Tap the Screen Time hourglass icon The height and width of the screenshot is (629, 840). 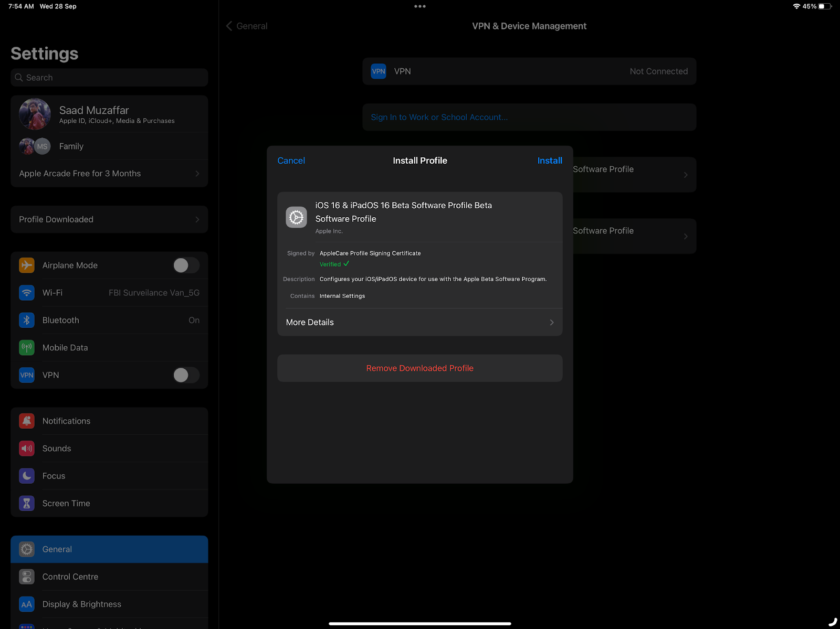(x=27, y=503)
